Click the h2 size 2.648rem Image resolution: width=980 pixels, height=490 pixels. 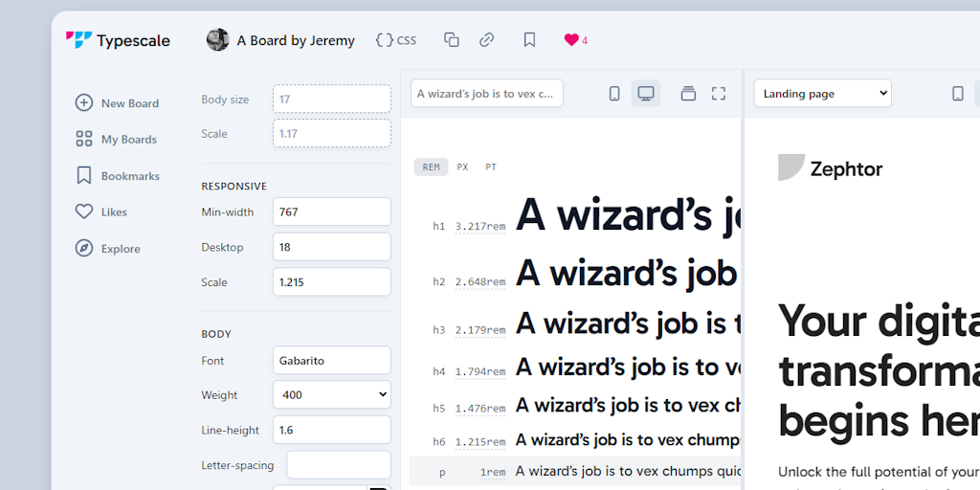tap(480, 282)
